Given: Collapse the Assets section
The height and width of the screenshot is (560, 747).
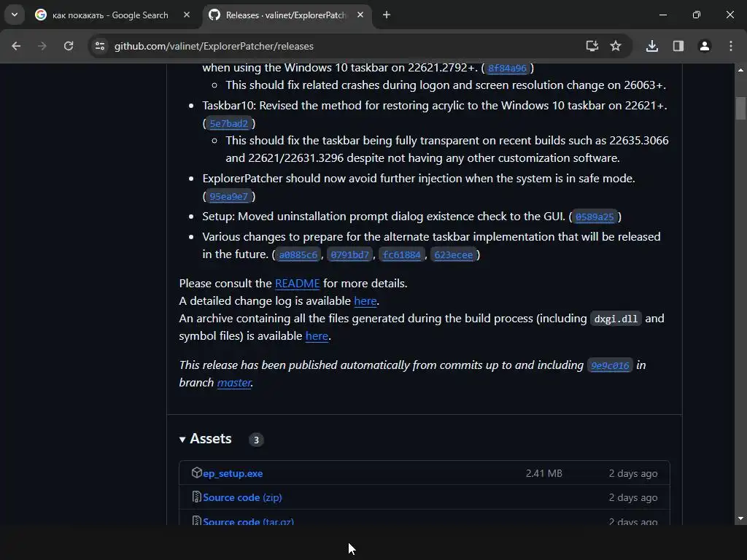Looking at the screenshot, I should [x=205, y=438].
